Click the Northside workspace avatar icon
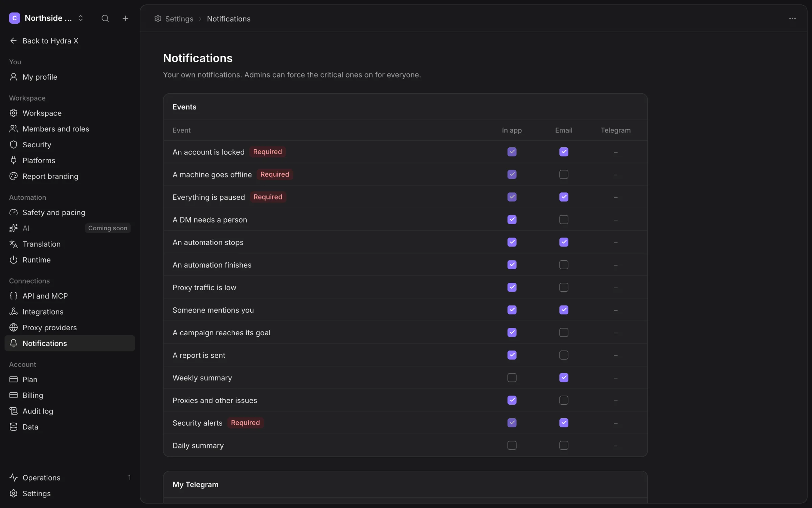 pos(15,18)
